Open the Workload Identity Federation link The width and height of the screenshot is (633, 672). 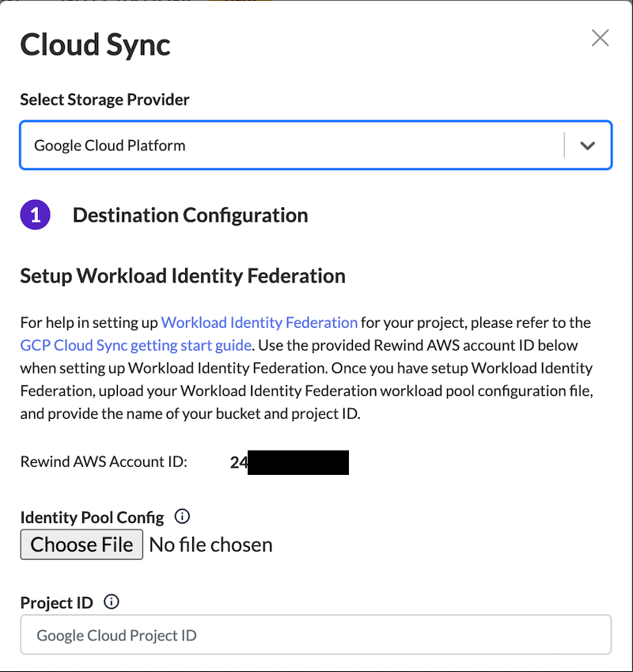(259, 322)
